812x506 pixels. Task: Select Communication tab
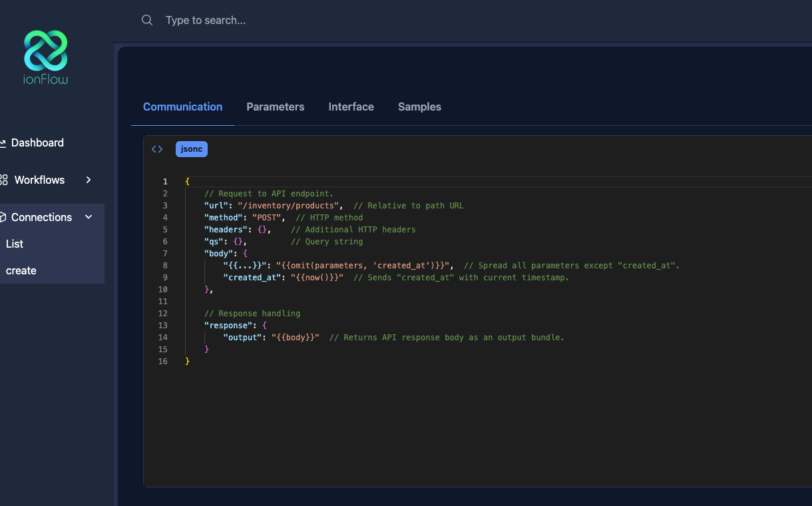[x=182, y=107]
